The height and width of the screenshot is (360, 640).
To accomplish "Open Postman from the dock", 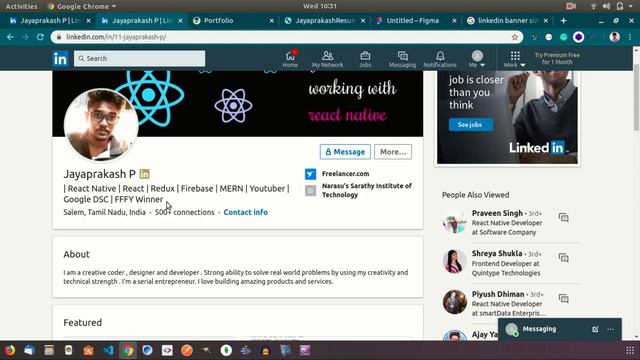I will (x=187, y=351).
